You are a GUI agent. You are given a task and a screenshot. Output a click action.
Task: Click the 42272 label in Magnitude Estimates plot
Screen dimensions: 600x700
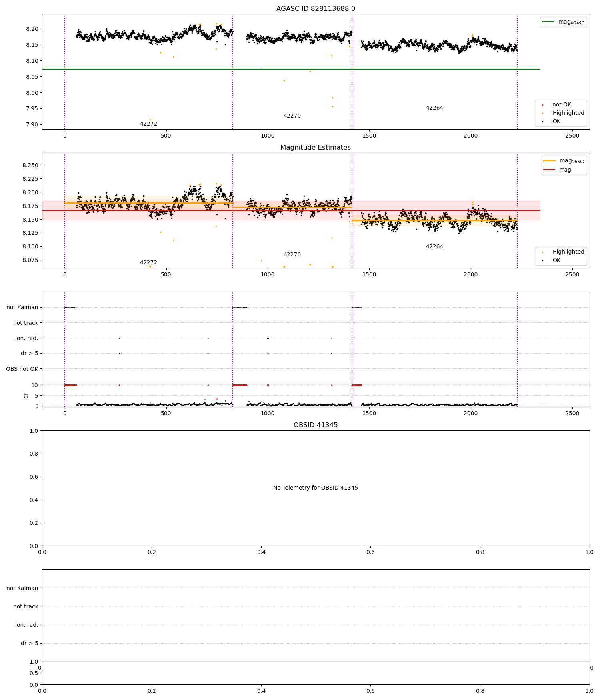pyautogui.click(x=148, y=263)
